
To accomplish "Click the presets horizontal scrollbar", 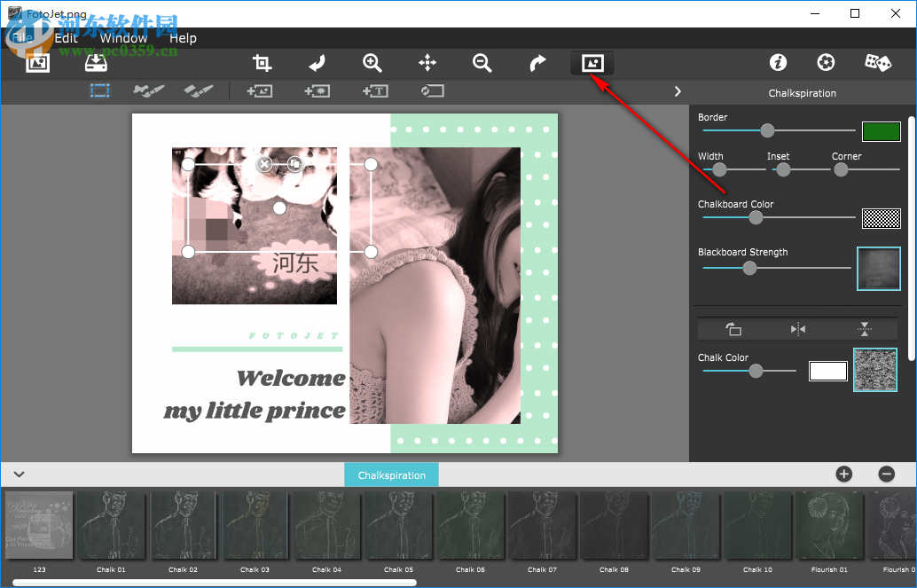I will pos(215,583).
